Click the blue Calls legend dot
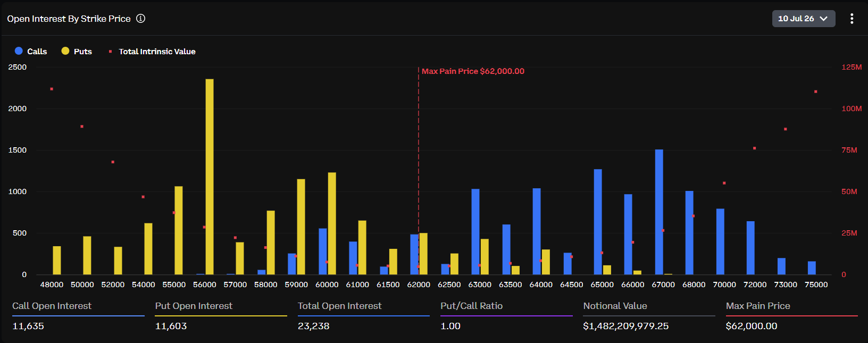868x343 pixels. 19,51
